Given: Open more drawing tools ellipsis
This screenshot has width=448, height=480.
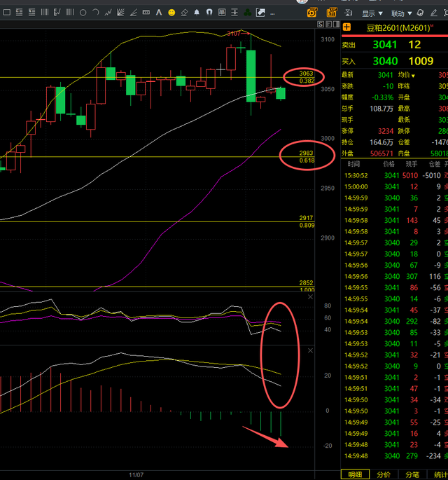Looking at the screenshot, I should tap(272, 13).
